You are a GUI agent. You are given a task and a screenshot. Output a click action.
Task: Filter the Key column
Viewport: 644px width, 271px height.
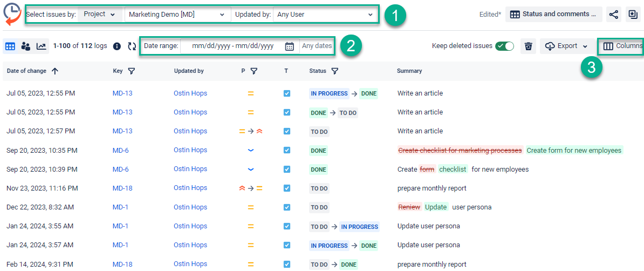point(131,71)
